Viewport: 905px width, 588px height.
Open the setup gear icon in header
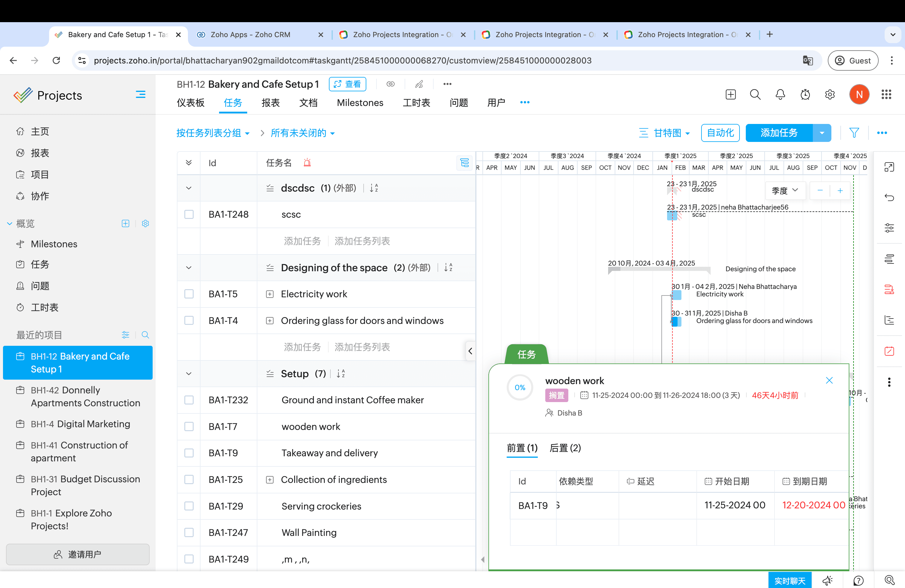[x=830, y=94]
